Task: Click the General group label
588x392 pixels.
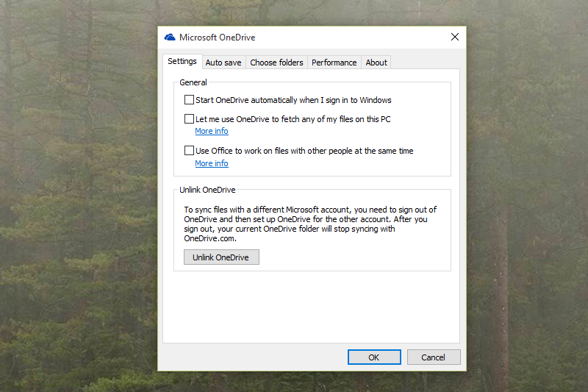Action: click(193, 82)
